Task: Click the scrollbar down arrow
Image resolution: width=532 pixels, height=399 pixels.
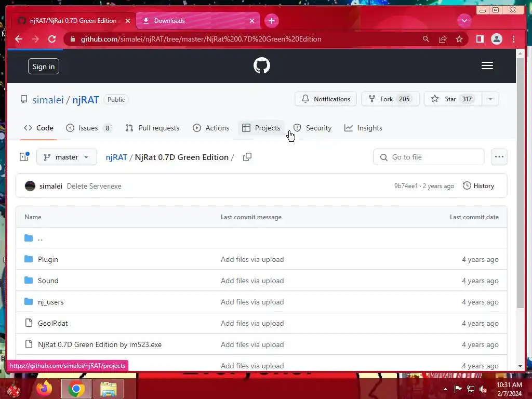Action: click(x=520, y=366)
